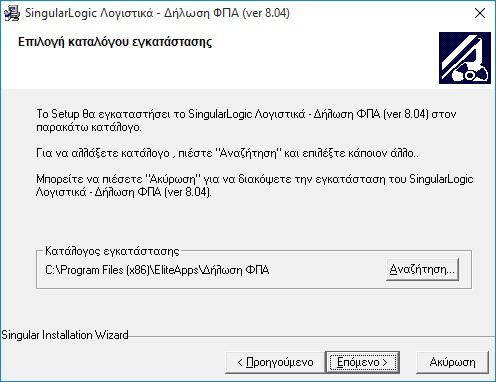This screenshot has width=496, height=382.
Task: Go back with the Προηγούμενο button
Action: pos(275,362)
